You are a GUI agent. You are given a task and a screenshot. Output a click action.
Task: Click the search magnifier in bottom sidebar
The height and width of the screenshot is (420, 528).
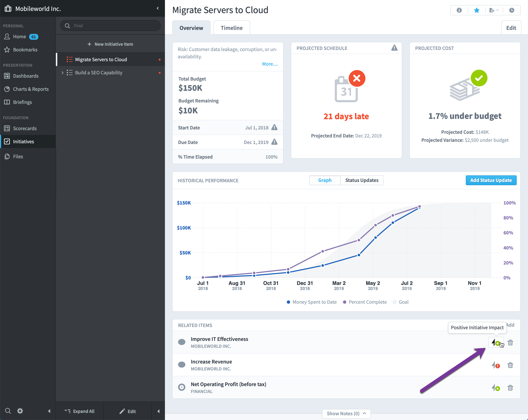[8, 411]
